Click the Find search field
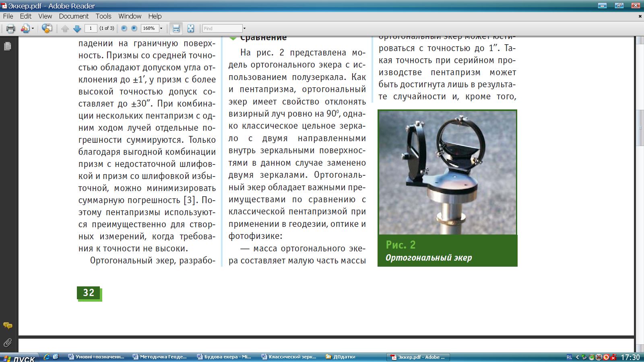The height and width of the screenshot is (362, 644). (x=222, y=28)
